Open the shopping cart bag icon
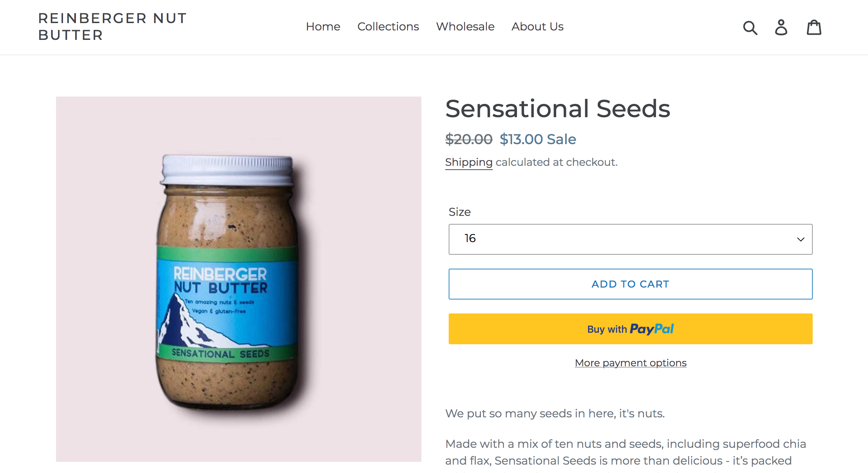Image resolution: width=868 pixels, height=473 pixels. tap(814, 28)
